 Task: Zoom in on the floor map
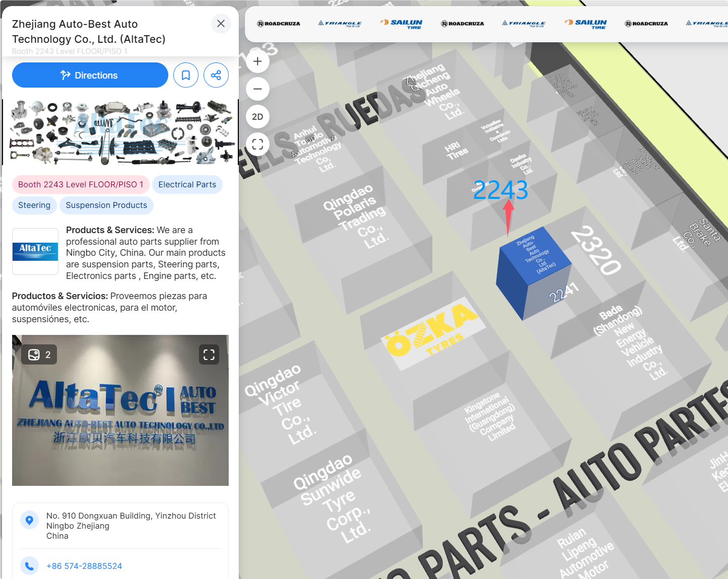(x=257, y=61)
